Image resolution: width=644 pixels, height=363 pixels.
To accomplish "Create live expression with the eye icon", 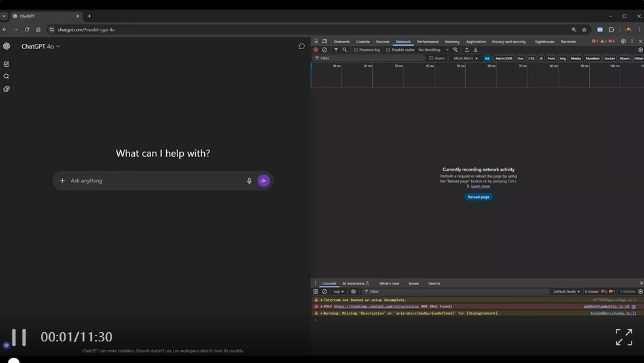I will [353, 292].
